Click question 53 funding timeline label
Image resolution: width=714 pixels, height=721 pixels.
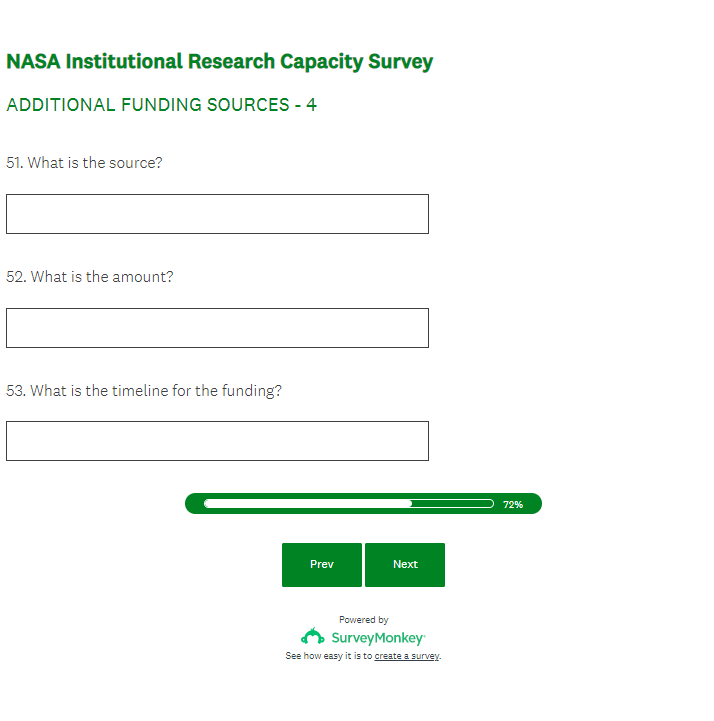[144, 391]
